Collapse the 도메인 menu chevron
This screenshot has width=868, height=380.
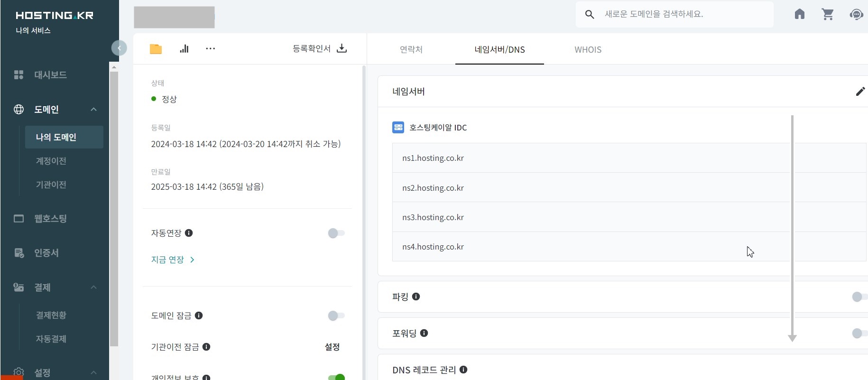(x=93, y=110)
